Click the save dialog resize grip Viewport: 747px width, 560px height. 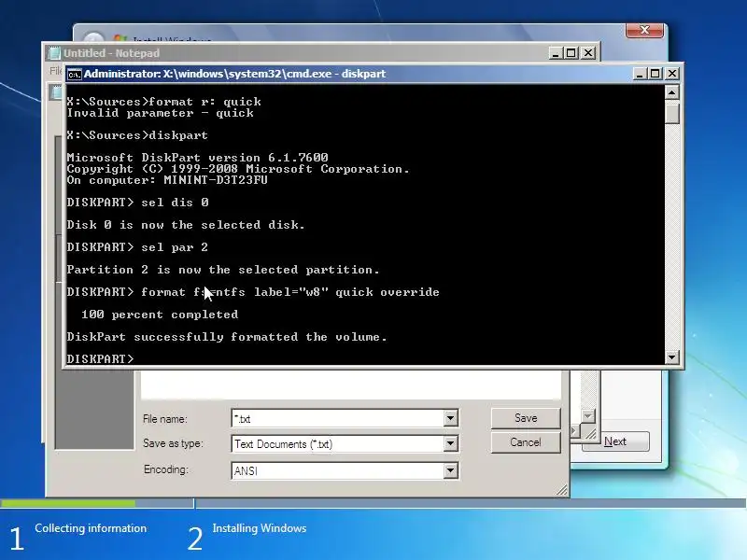562,490
